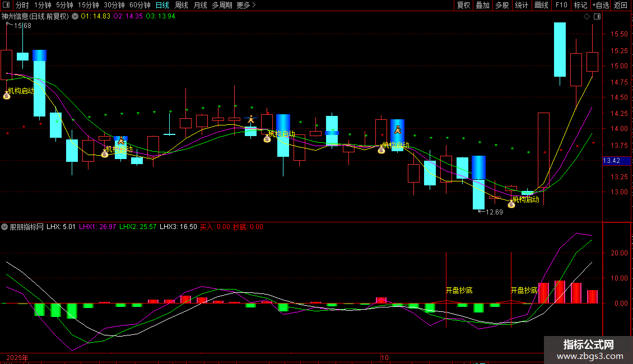Open the 多周期 multi-period view
Viewport: 633px width, 364px height.
(x=222, y=5)
